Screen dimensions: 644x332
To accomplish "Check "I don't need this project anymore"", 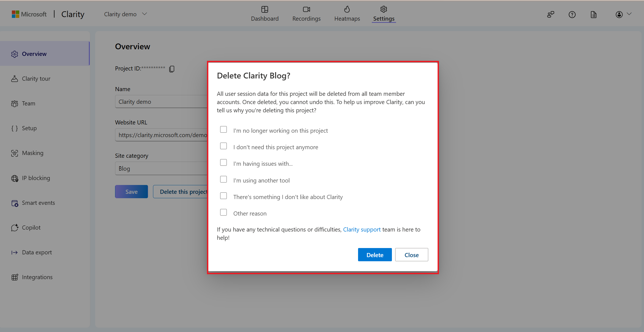I will click(223, 146).
